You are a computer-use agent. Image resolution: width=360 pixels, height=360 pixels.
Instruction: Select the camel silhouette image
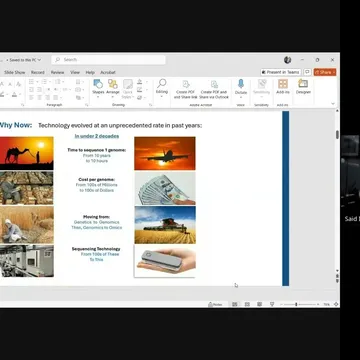26,153
